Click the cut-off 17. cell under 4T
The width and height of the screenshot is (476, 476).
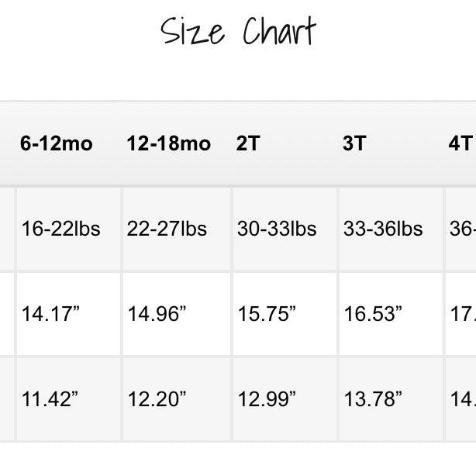462,314
